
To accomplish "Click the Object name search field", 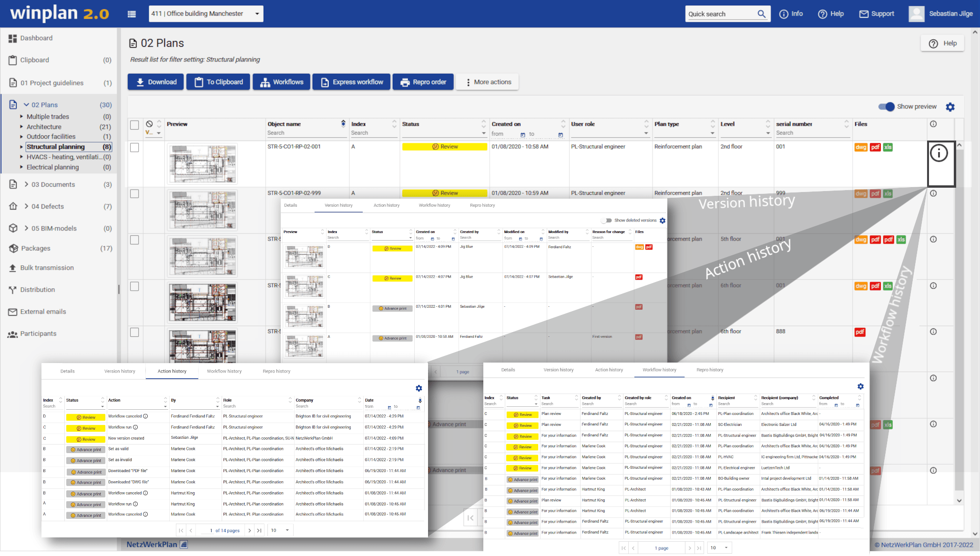I will point(306,133).
